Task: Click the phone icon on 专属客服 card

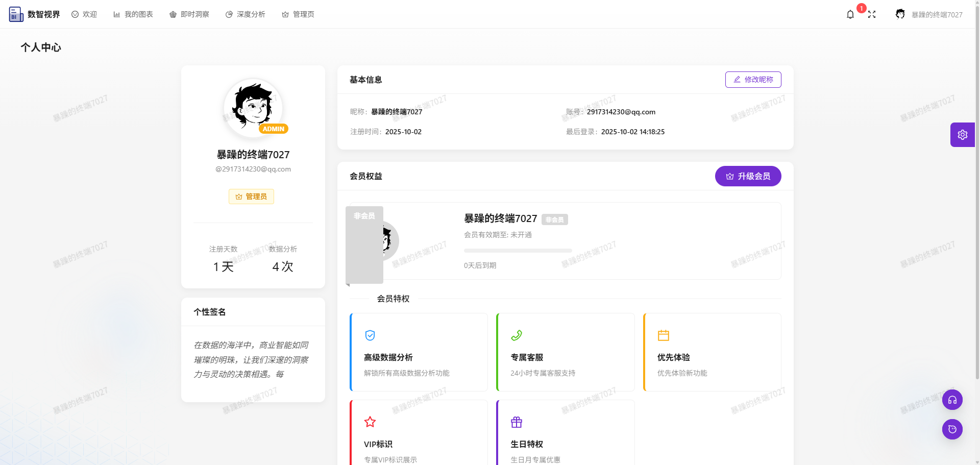Action: (x=516, y=335)
